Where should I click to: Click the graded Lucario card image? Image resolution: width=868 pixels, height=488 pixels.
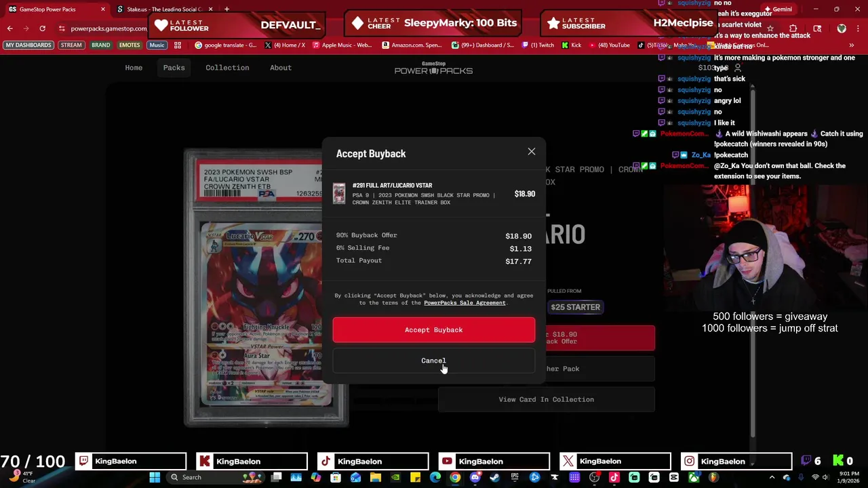tap(266, 288)
